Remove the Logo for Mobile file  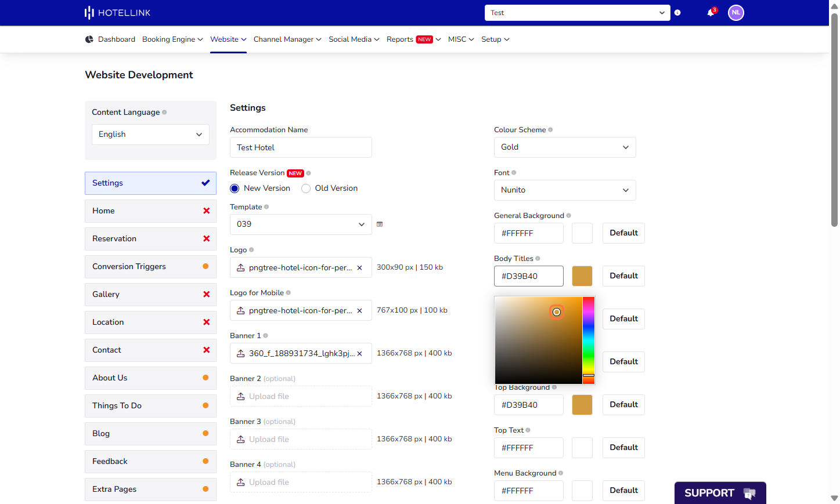pos(359,311)
